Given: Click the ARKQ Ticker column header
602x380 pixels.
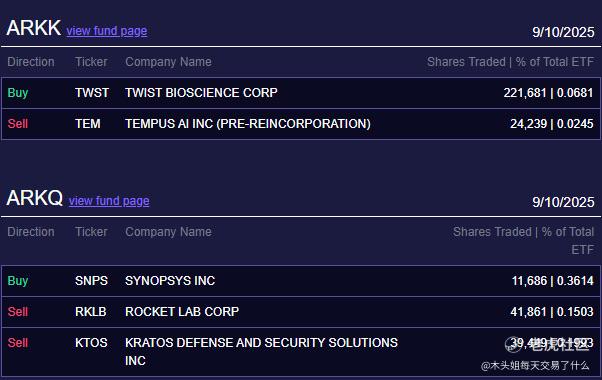Looking at the screenshot, I should 91,232.
